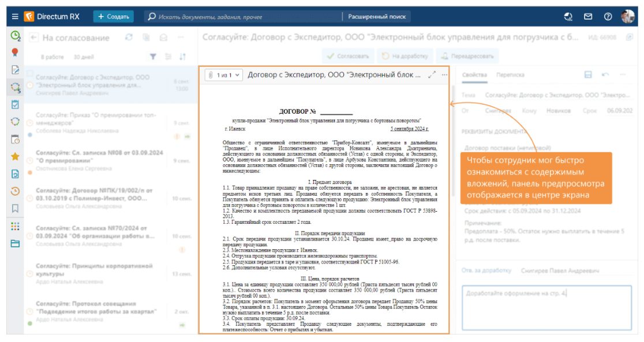Screen dimensions: 644x342
Task: Click the copy icon in list header
Action: (x=146, y=37)
